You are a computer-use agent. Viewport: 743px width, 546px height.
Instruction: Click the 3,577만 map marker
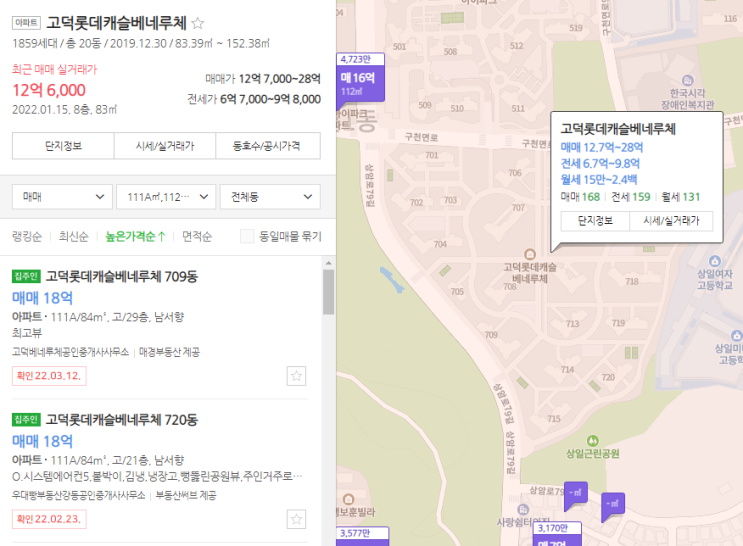[x=362, y=536]
